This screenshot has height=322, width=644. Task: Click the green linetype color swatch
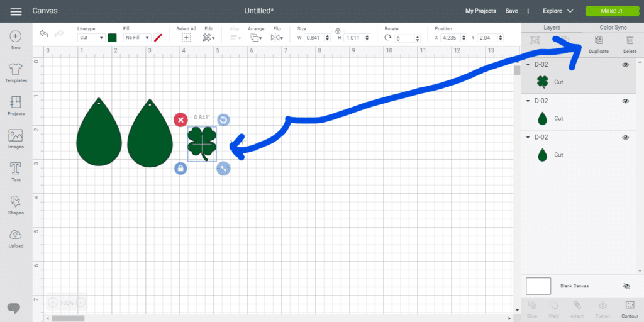click(113, 38)
